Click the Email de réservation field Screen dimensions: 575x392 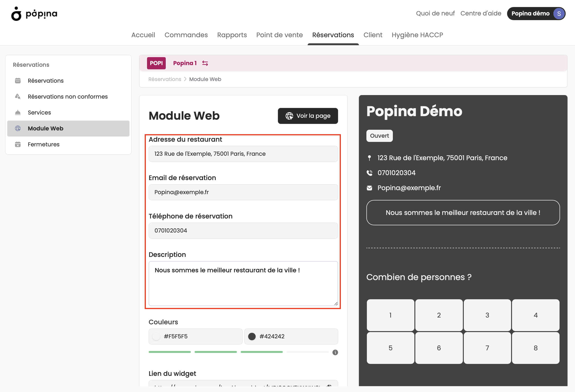243,192
